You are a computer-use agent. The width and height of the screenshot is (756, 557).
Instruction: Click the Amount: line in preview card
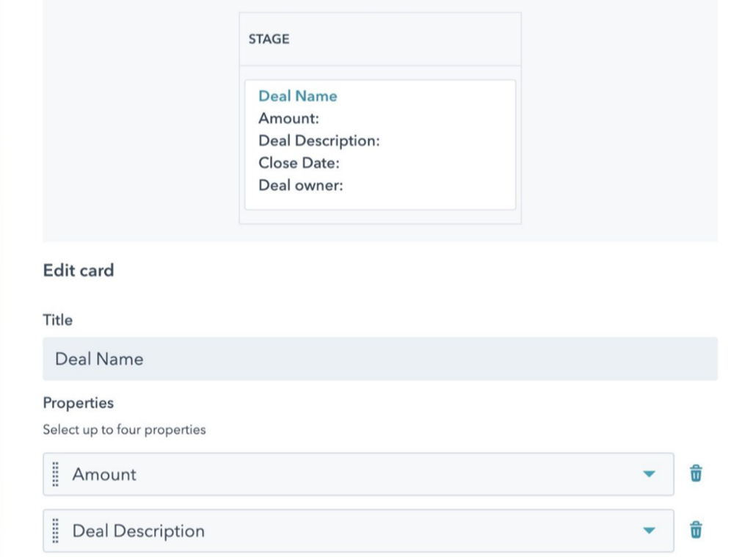tap(288, 118)
